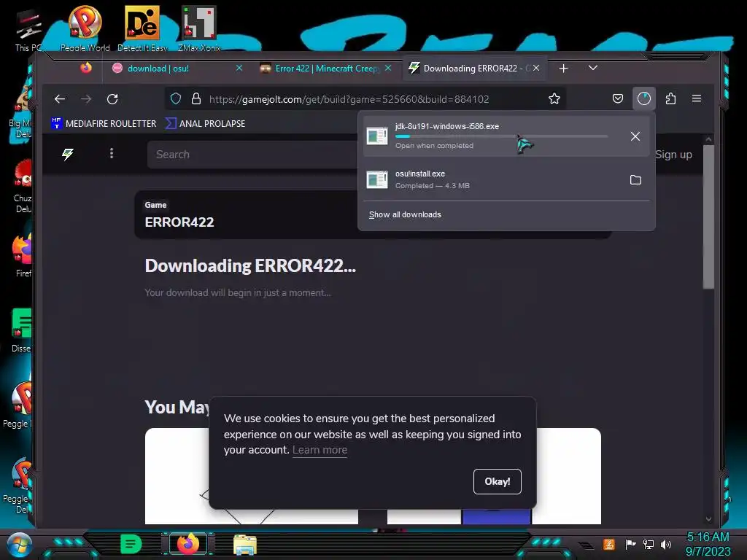The image size is (747, 560).
Task: Open the Learn more cookie link
Action: point(320,450)
